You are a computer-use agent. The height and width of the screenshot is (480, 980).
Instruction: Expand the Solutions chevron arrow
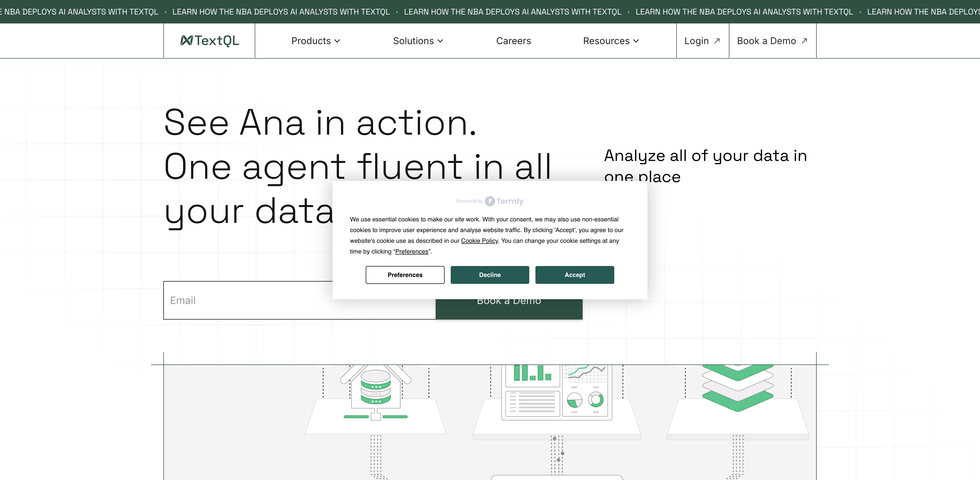440,41
